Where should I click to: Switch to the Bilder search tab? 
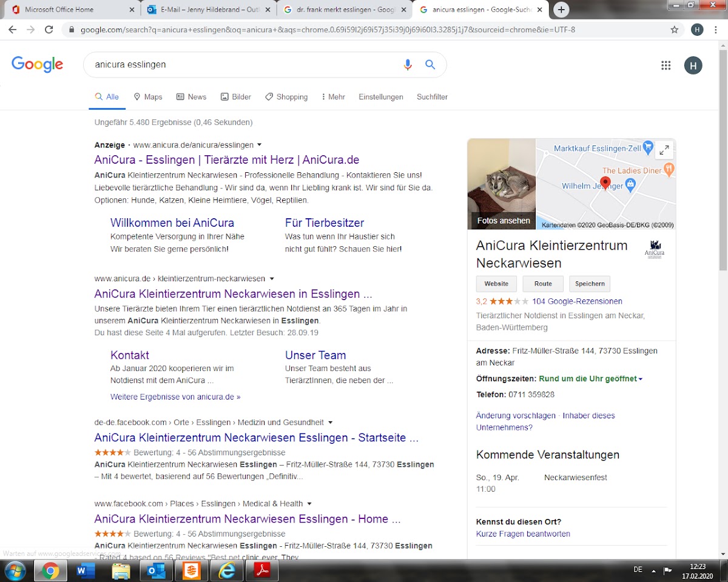[236, 97]
